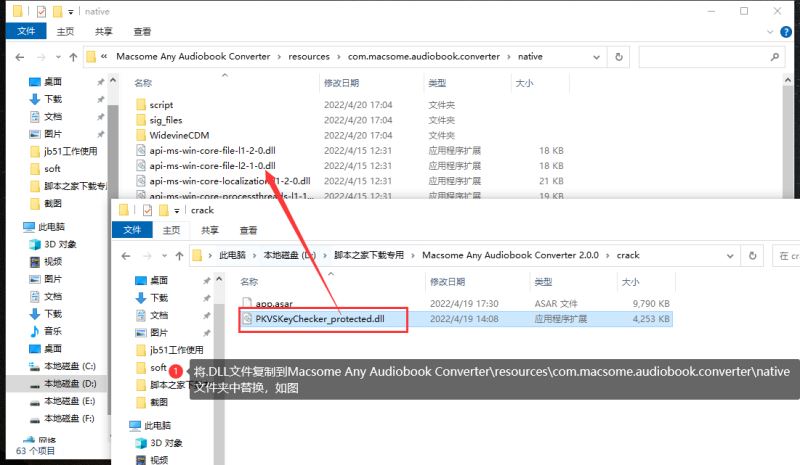This screenshot has height=465, width=800.
Task: Open the 查看 tab in crack window
Action: coord(248,230)
